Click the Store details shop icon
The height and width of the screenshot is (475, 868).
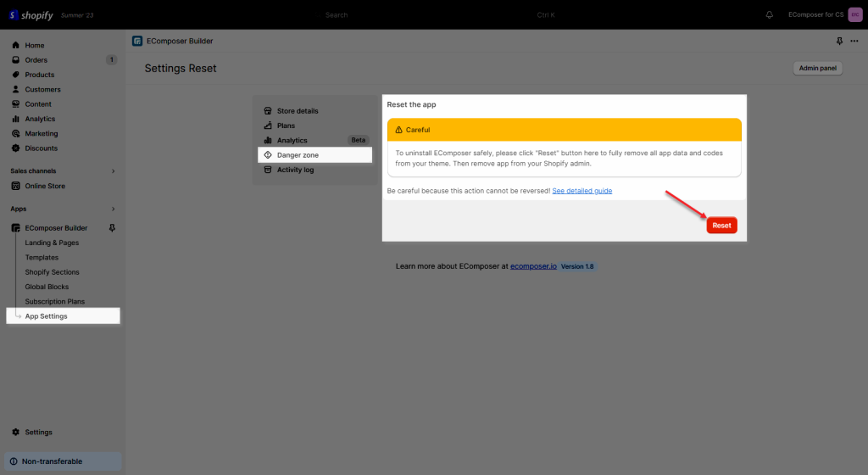268,111
